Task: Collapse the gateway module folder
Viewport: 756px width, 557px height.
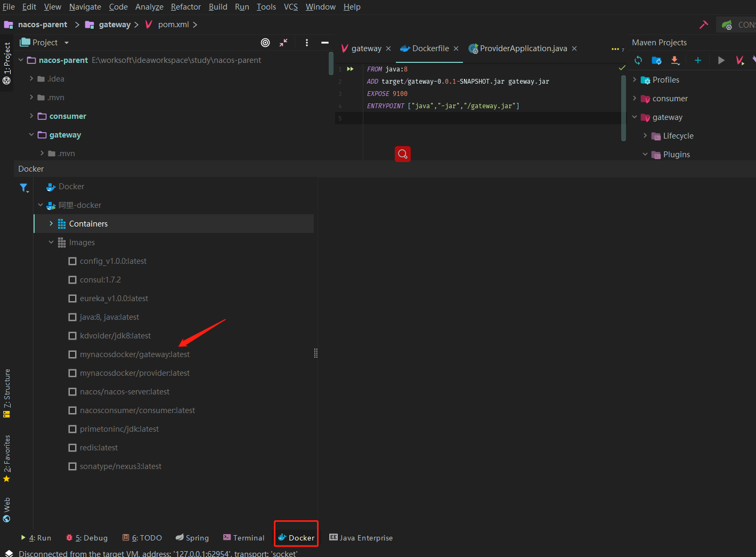Action: [31, 134]
